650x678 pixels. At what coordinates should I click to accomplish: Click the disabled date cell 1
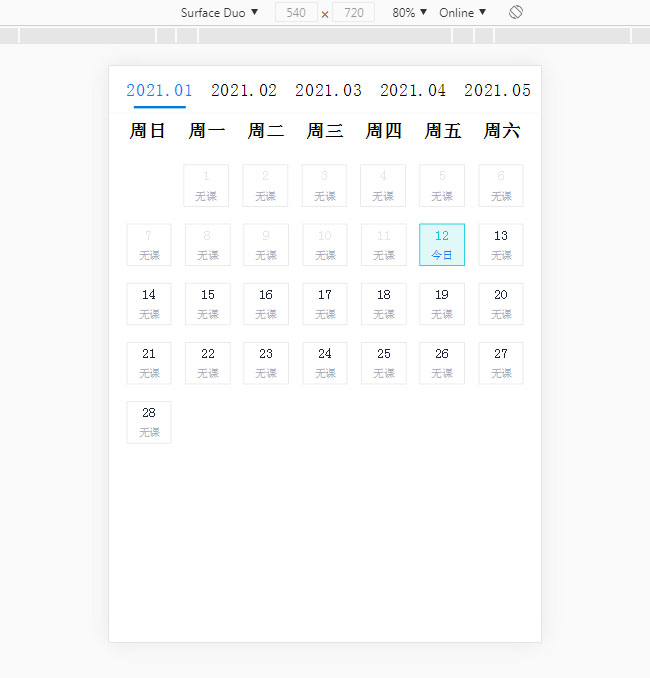(207, 186)
